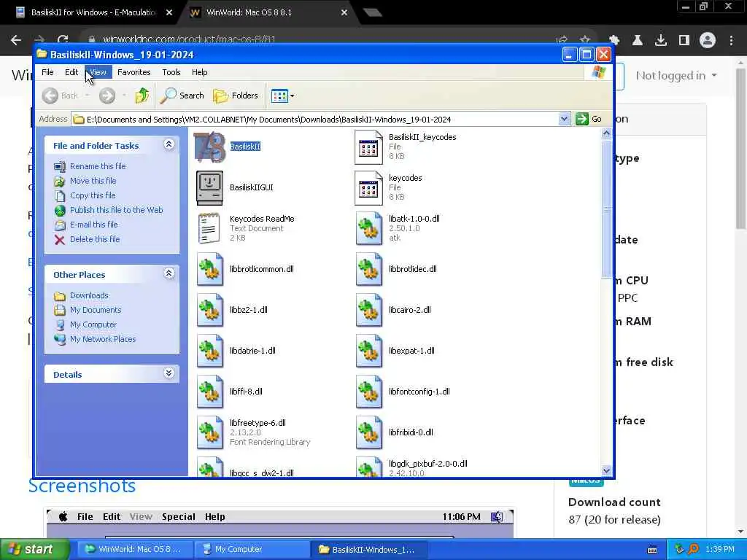This screenshot has width=747, height=560.
Task: Select the BasiliskII_keycodes file icon
Action: [368, 147]
